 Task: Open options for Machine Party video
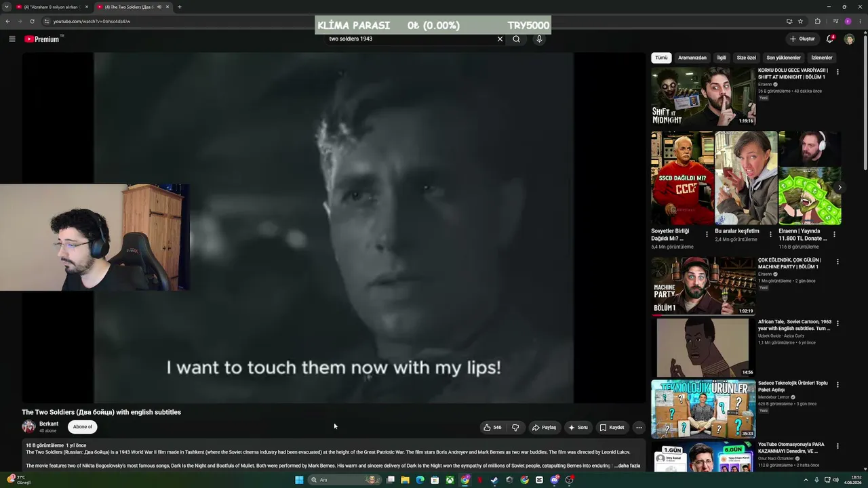pos(837,262)
